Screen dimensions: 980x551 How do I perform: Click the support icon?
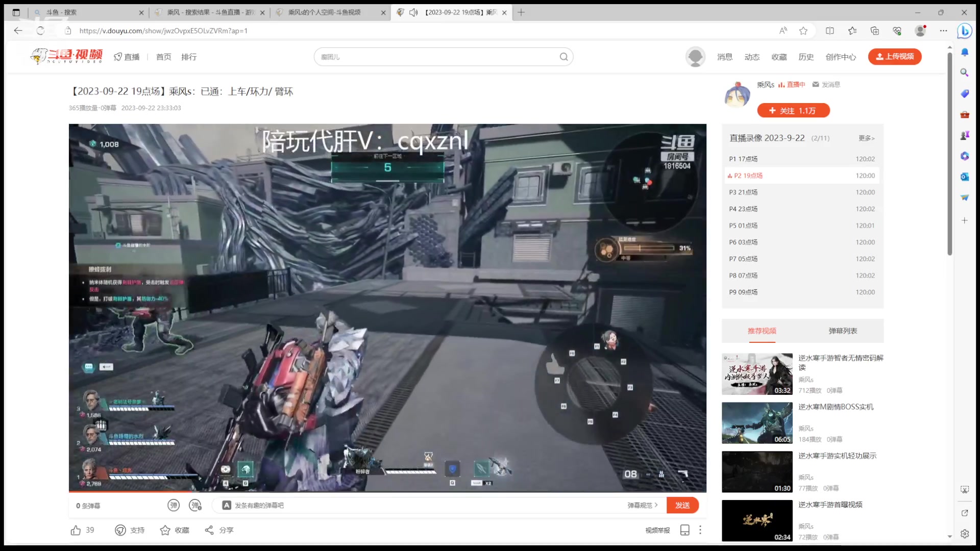tap(120, 530)
